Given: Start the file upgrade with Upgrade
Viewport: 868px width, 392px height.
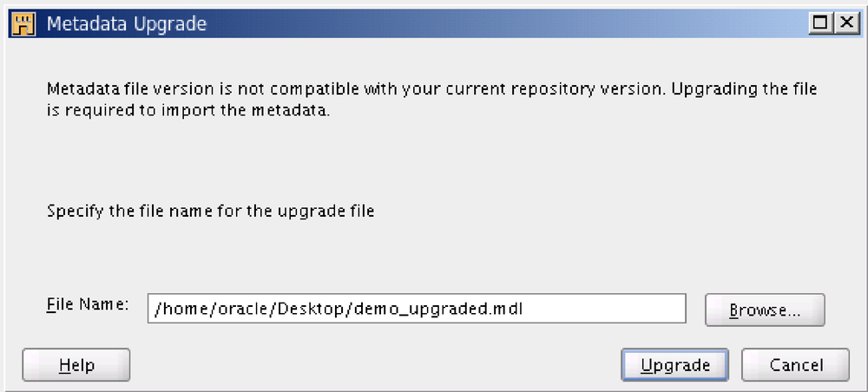Looking at the screenshot, I should click(x=674, y=365).
